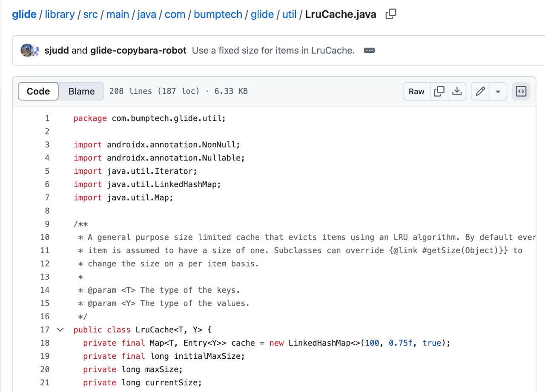Open the bumptech folder breadcrumb

pos(218,14)
